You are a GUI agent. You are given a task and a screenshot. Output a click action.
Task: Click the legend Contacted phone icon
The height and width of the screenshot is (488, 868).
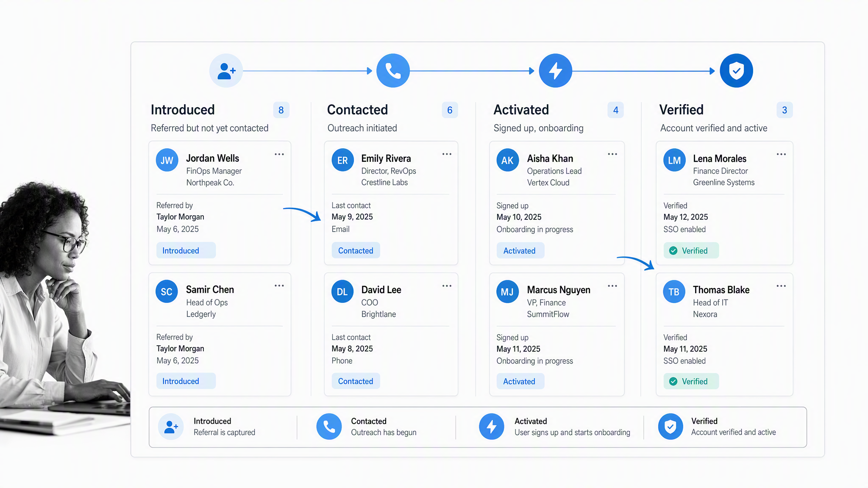point(329,427)
